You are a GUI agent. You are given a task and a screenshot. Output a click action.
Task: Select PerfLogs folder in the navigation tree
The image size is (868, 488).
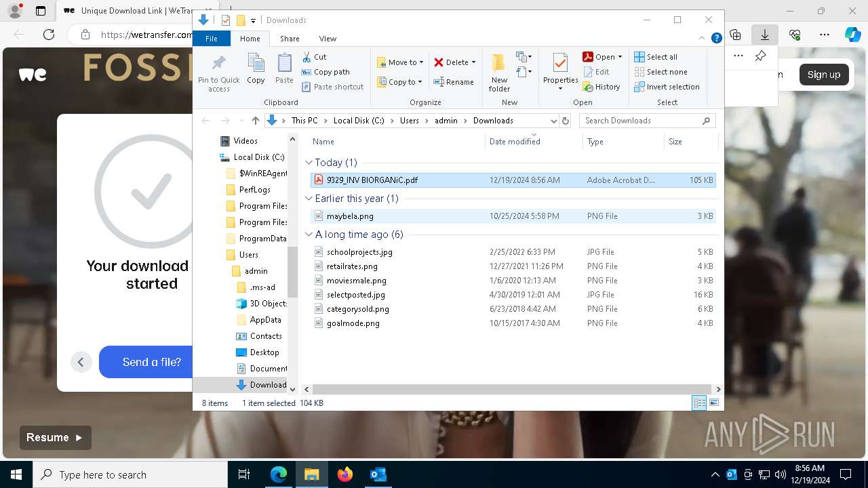(x=254, y=190)
